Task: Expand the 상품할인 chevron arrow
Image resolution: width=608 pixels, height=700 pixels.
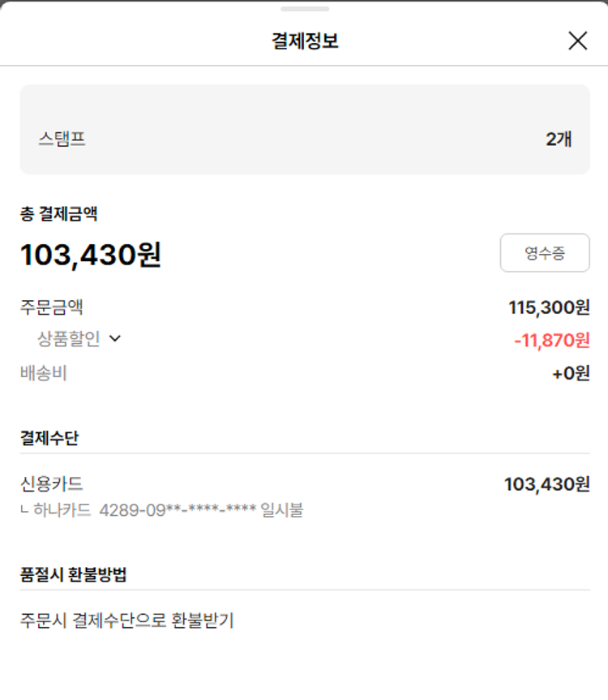Action: coord(114,339)
